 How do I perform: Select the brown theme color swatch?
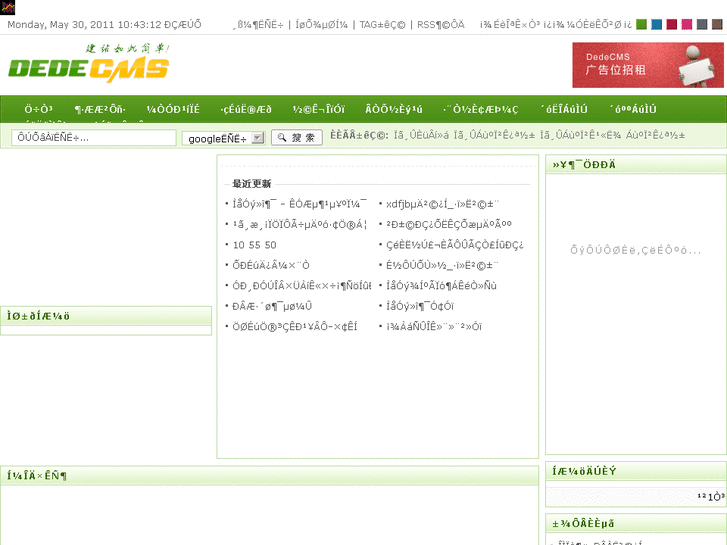717,24
